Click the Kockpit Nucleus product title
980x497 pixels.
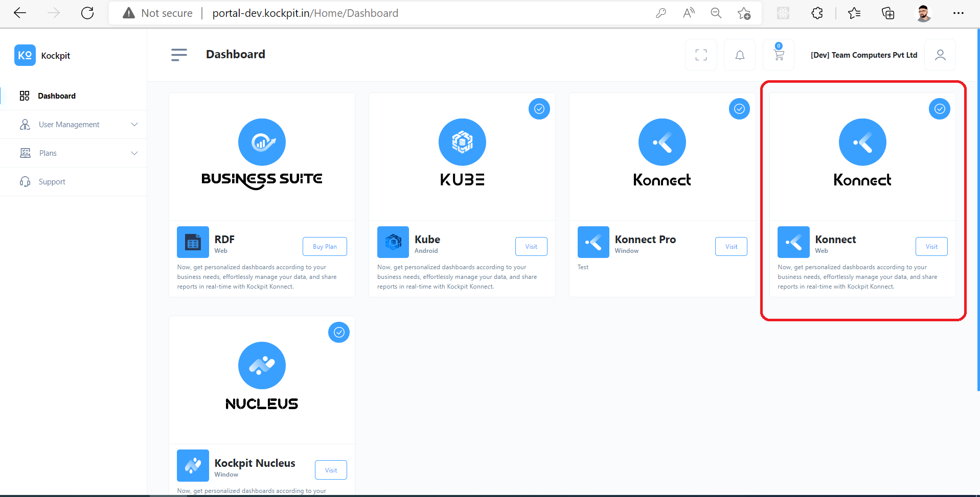255,463
